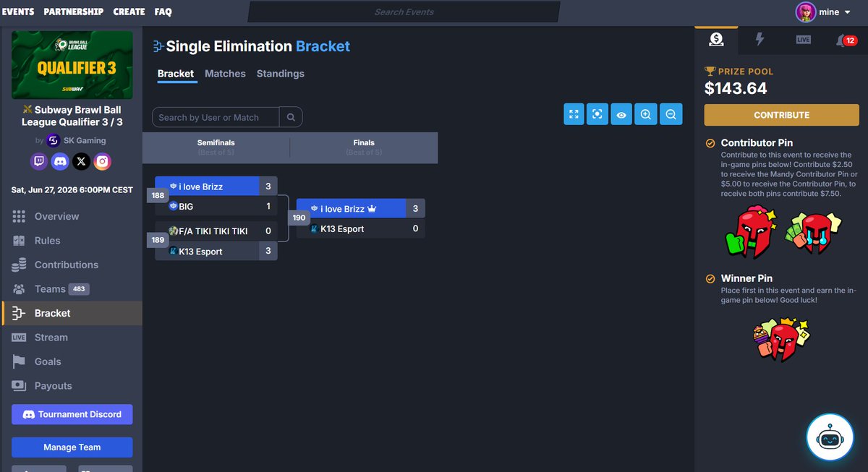This screenshot has height=472, width=868.
Task: Click the Search Events field
Action: pos(404,12)
